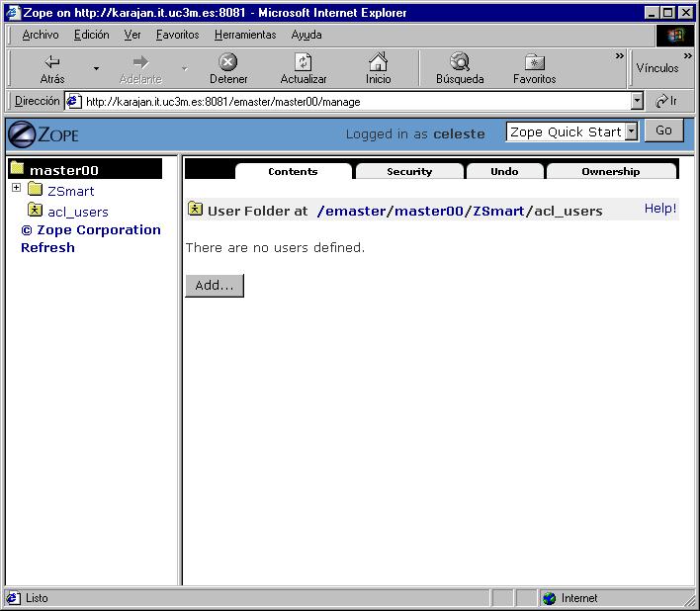700x611 pixels.
Task: Click the status bar page icon near Listo
Action: [x=13, y=598]
